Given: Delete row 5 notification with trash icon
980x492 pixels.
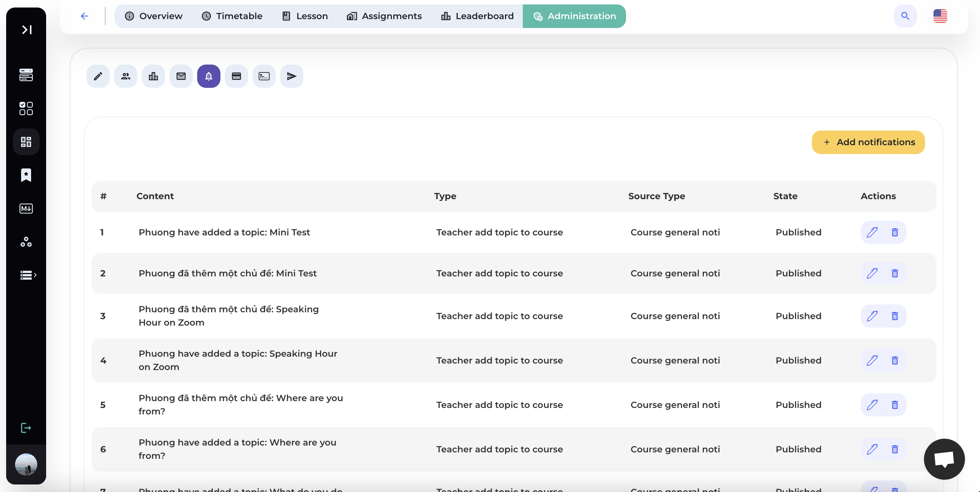Looking at the screenshot, I should coord(895,405).
